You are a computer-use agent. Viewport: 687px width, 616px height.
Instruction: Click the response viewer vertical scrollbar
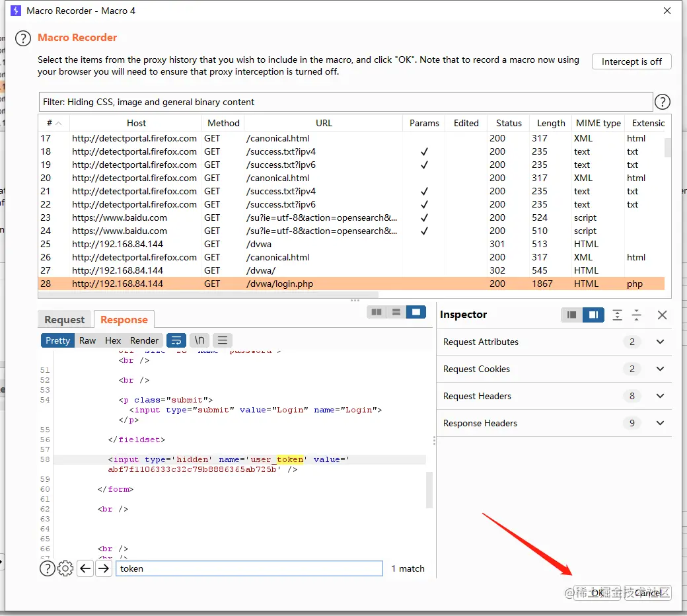[429, 490]
